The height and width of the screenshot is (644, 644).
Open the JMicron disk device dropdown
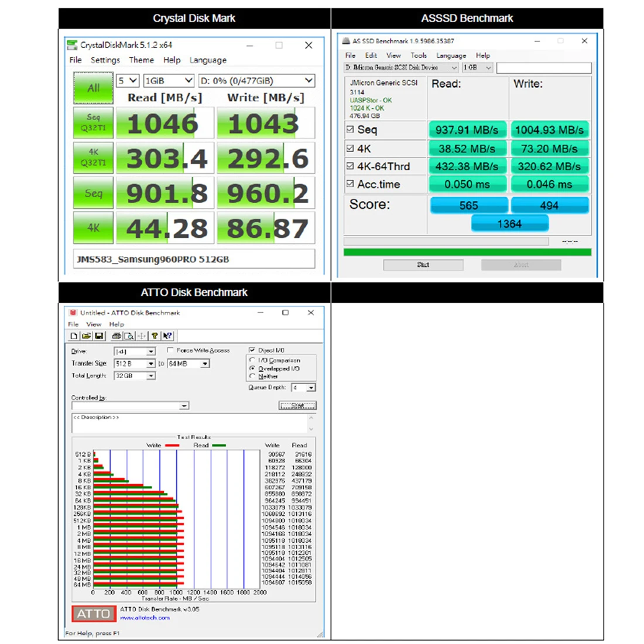click(401, 67)
